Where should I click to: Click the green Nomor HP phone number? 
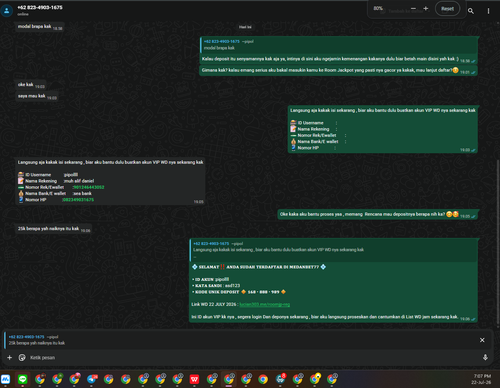point(78,200)
